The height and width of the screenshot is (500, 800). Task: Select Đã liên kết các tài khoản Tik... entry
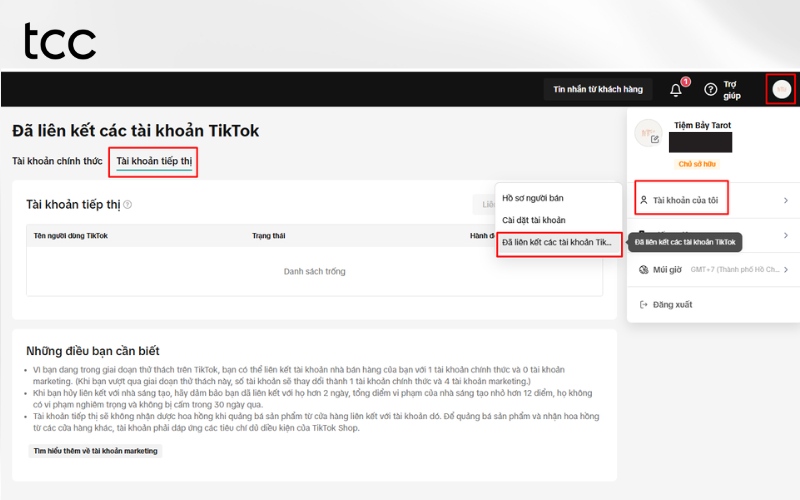pos(559,242)
